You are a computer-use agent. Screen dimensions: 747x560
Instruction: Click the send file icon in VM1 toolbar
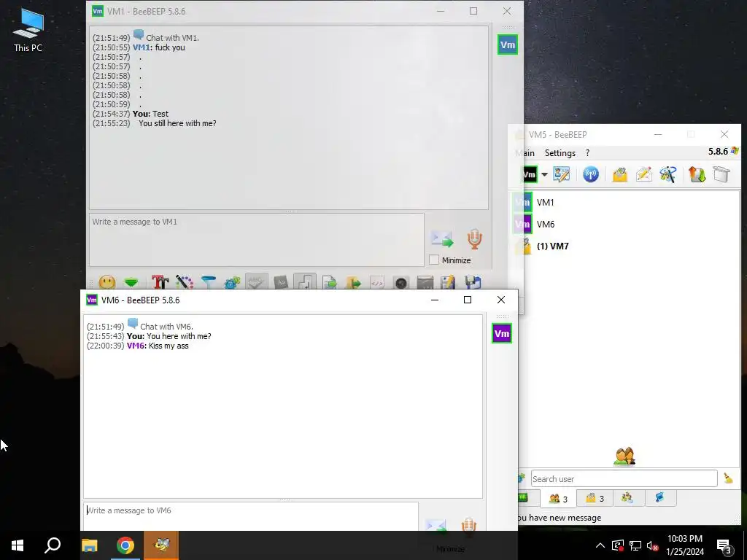click(329, 282)
